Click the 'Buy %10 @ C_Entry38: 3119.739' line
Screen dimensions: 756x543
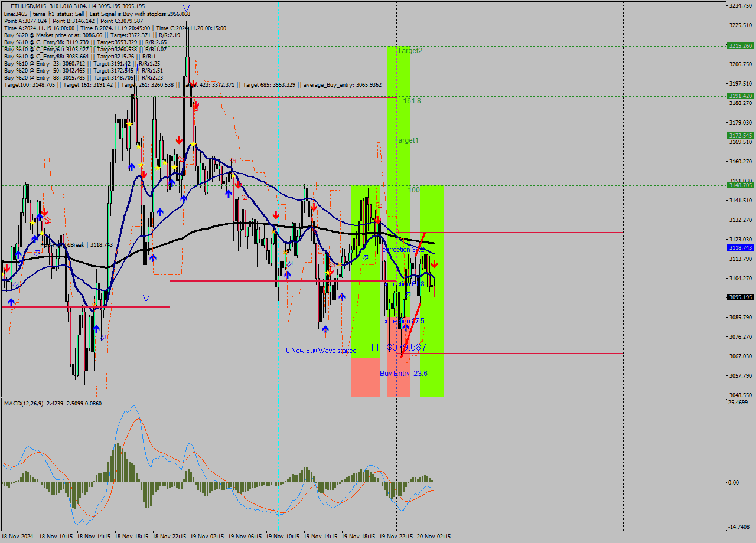click(x=85, y=42)
